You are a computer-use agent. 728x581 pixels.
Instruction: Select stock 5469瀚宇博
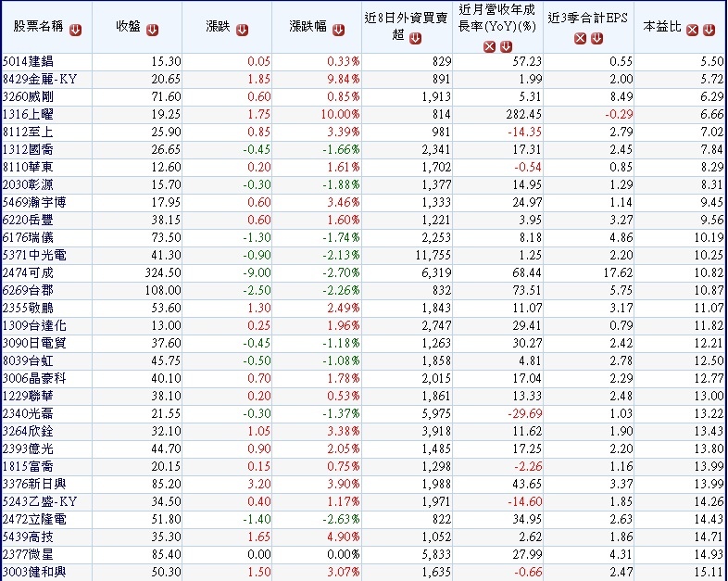coord(34,203)
